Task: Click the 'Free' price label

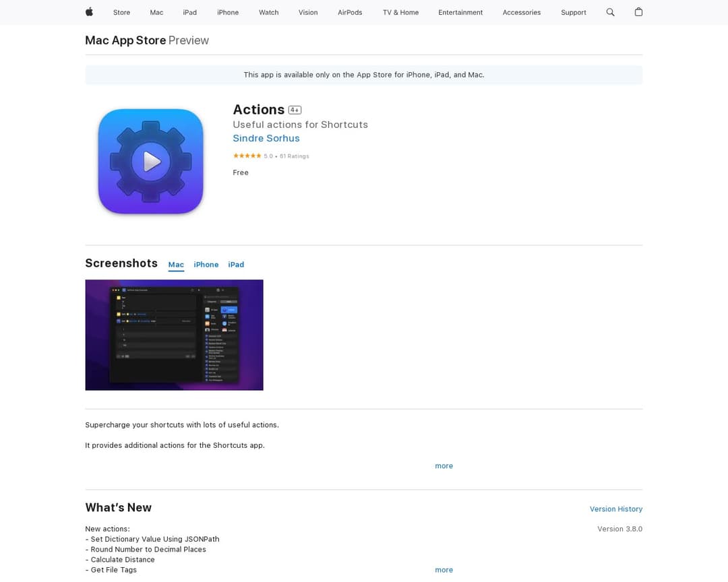Action: 241,172
